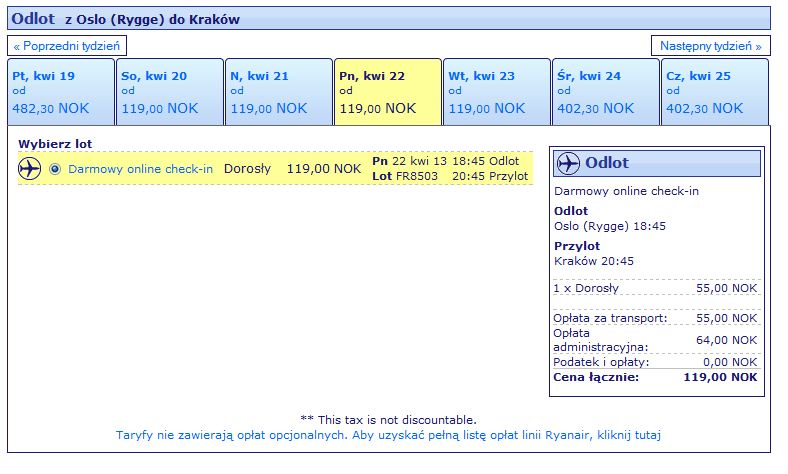Click the Lot FR8503 flight number
Image resolution: width=788 pixels, height=474 pixels.
click(405, 176)
